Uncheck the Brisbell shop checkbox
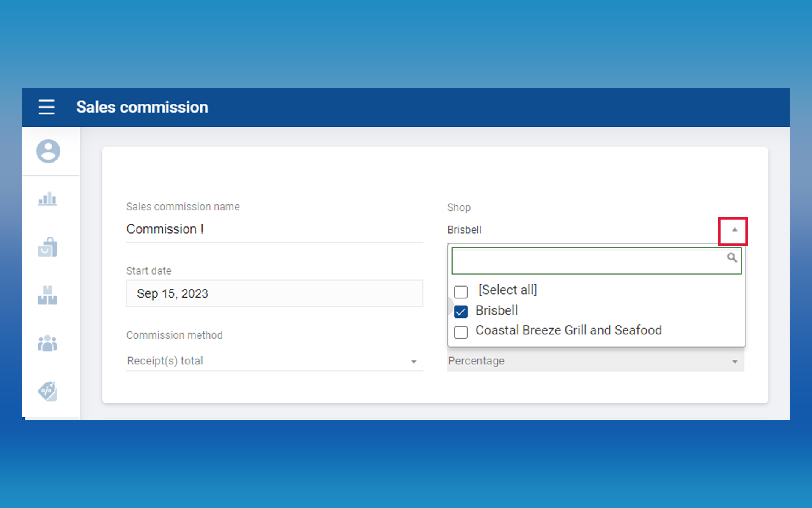Image resolution: width=812 pixels, height=508 pixels. click(461, 312)
